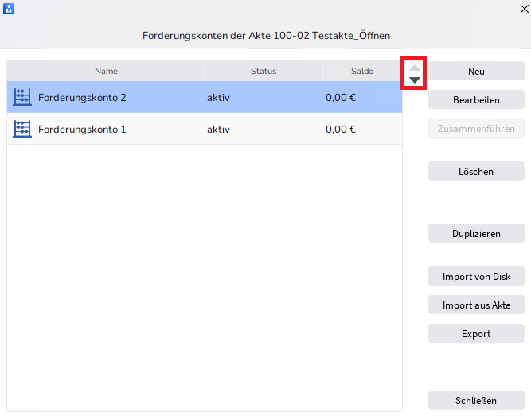Move the selected account up with the up arrow
Image resolution: width=531 pixels, height=420 pixels.
414,68
